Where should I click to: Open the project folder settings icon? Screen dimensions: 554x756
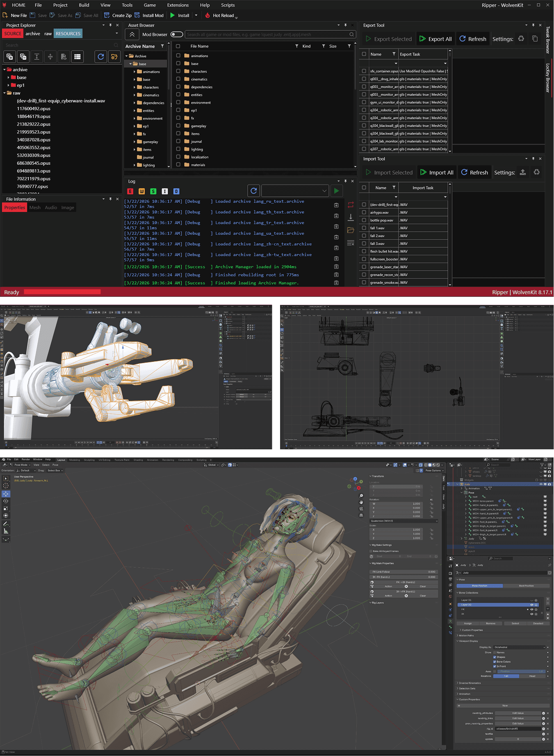tap(114, 57)
